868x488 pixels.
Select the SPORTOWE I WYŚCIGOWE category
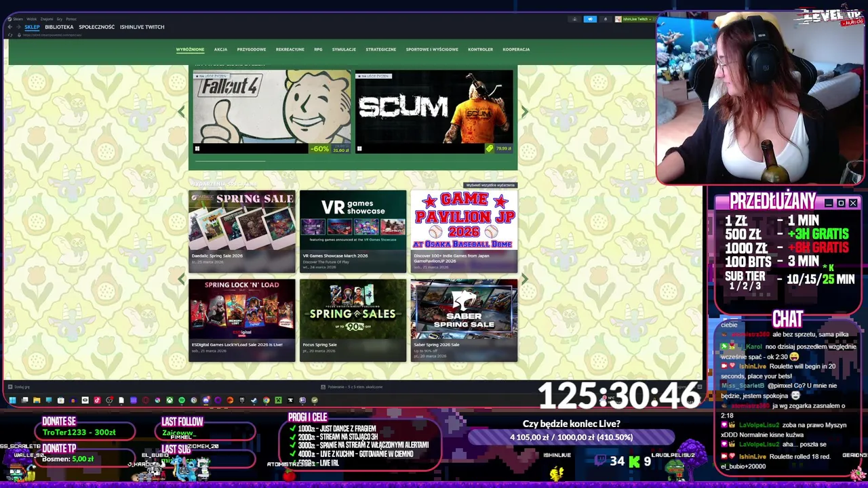pyautogui.click(x=432, y=49)
